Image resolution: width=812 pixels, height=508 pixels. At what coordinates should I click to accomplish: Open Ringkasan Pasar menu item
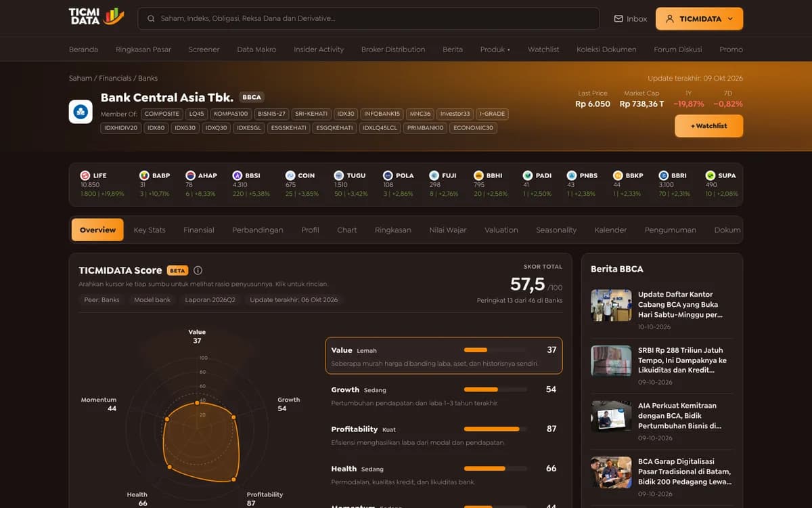point(143,49)
